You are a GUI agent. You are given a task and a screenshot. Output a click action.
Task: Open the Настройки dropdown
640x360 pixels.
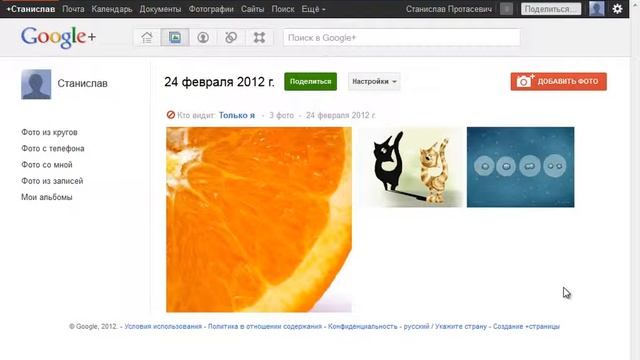[x=374, y=82]
